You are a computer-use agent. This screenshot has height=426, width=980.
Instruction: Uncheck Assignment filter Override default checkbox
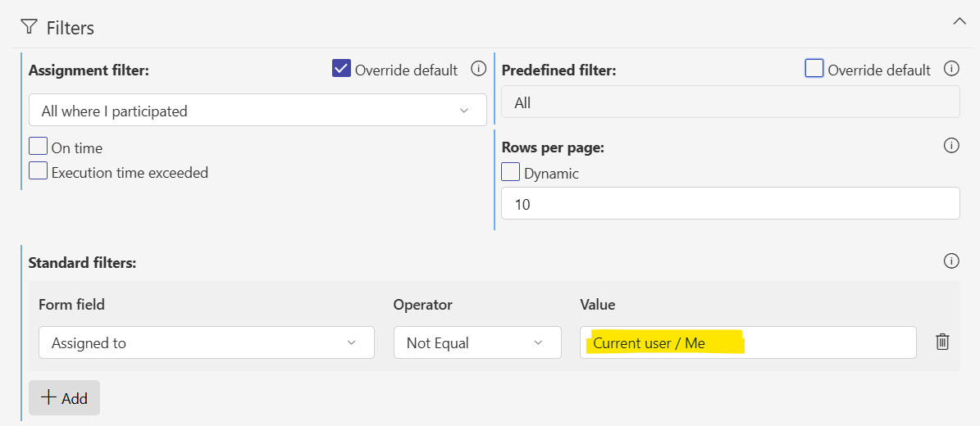pyautogui.click(x=341, y=69)
